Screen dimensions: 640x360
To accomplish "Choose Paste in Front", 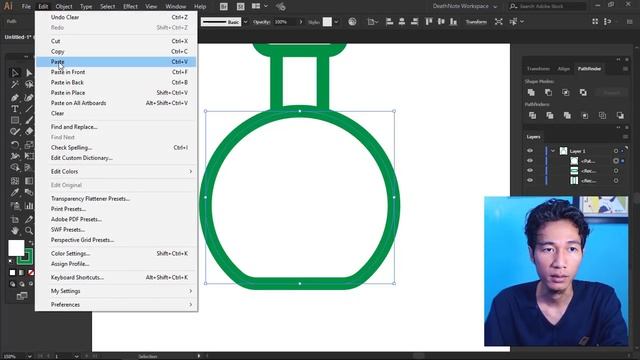I will [x=116, y=72].
